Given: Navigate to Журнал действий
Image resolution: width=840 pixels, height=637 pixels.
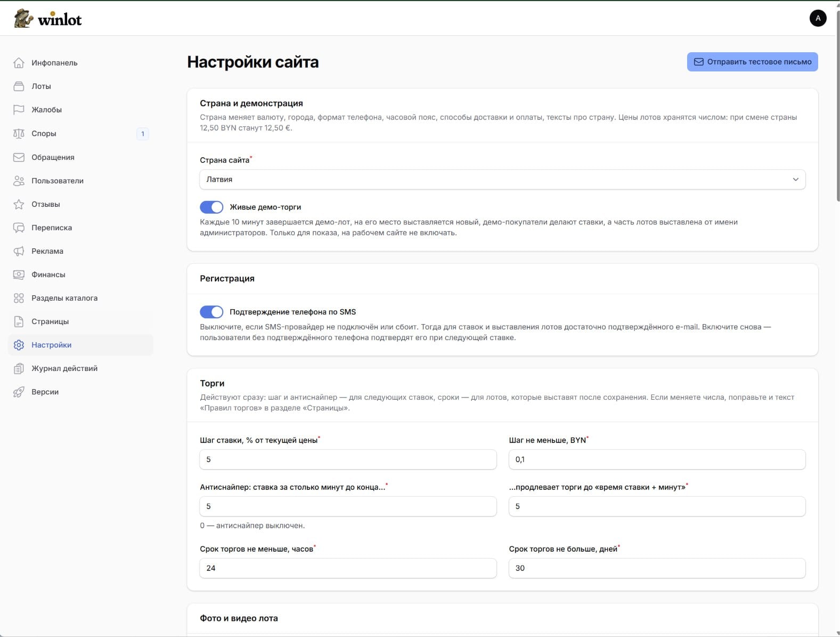Looking at the screenshot, I should (x=80, y=368).
